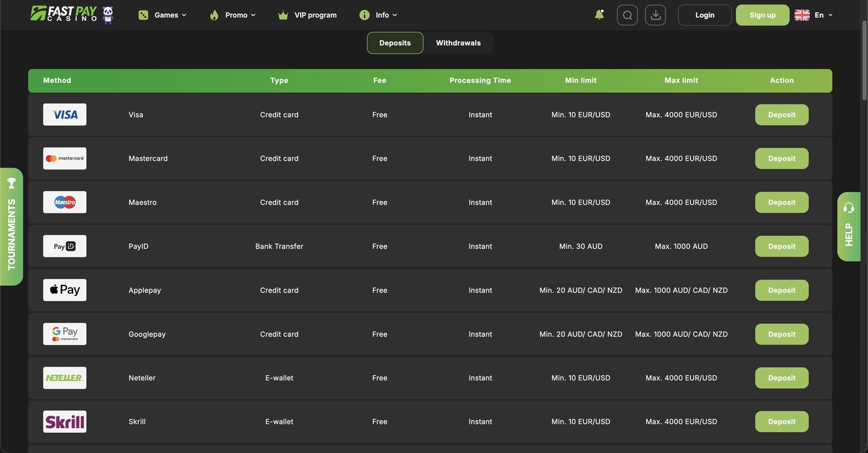Click the download app icon
Viewport: 868px width, 453px height.
point(655,15)
